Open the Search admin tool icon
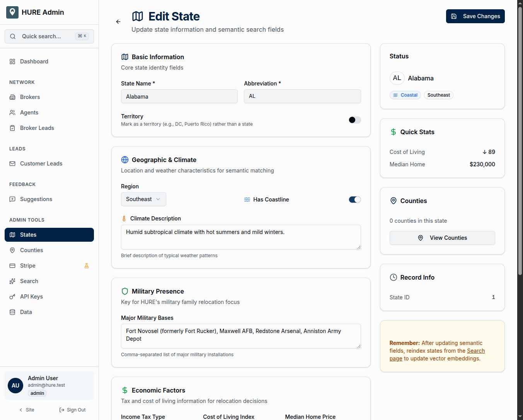Screen dimensions: 523x420 click(x=12, y=281)
